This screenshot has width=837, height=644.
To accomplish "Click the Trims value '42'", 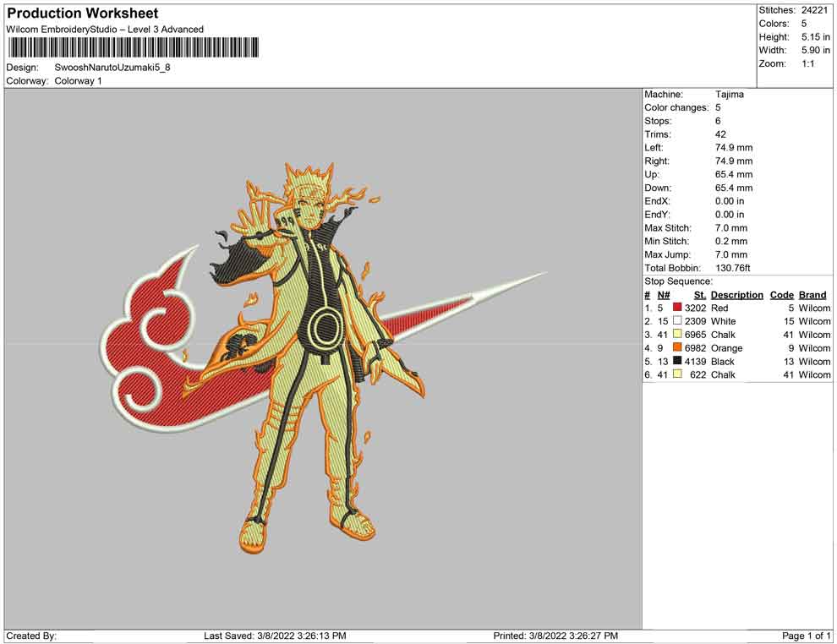I will pyautogui.click(x=720, y=134).
